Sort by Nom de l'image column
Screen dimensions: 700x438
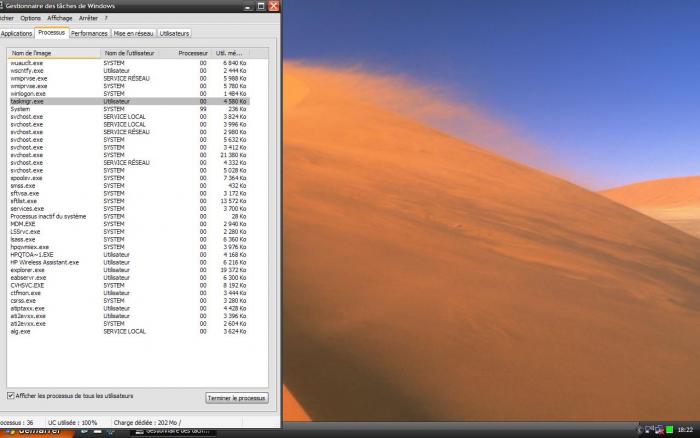point(54,53)
